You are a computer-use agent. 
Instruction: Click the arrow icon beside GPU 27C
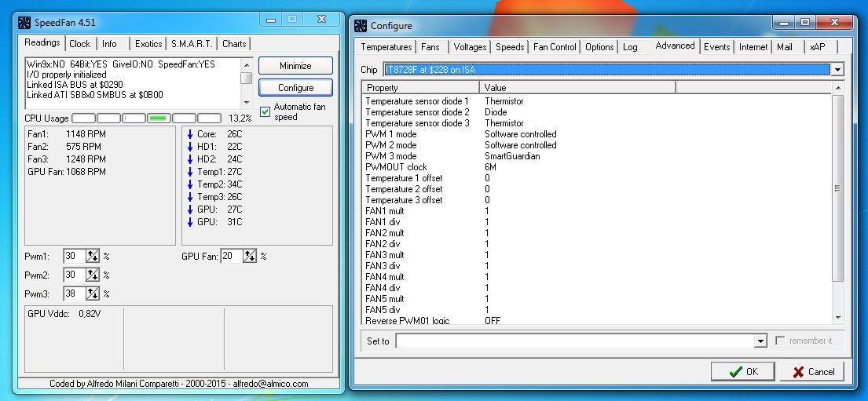190,210
